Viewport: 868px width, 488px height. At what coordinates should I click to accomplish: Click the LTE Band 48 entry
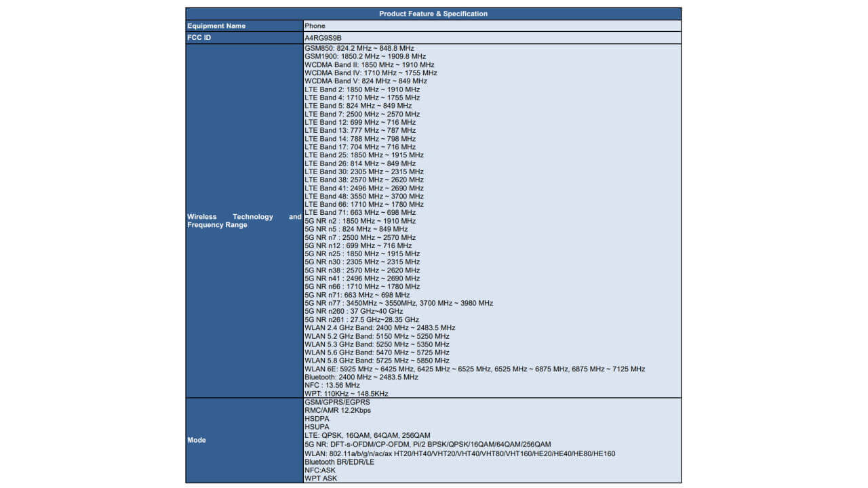(x=364, y=196)
